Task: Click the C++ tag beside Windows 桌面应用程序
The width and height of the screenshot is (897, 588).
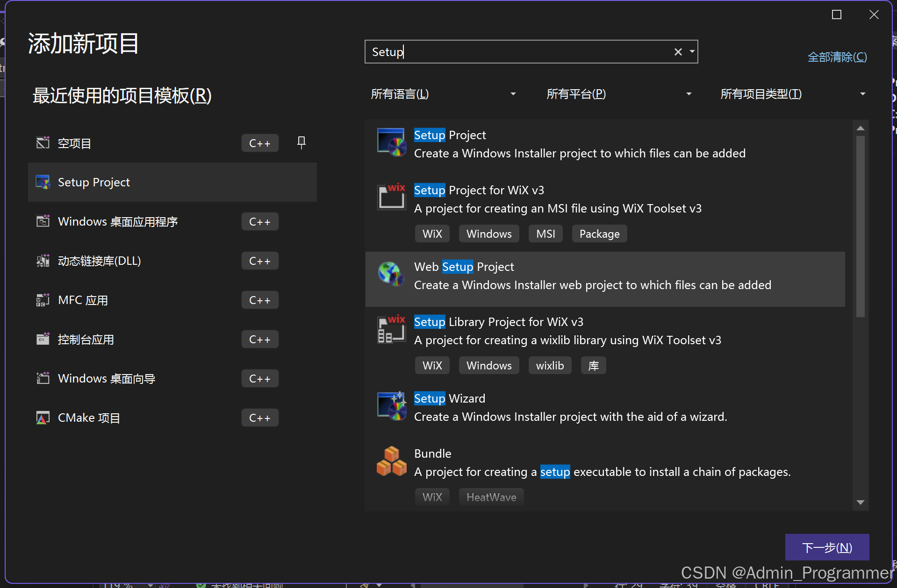Action: click(260, 221)
